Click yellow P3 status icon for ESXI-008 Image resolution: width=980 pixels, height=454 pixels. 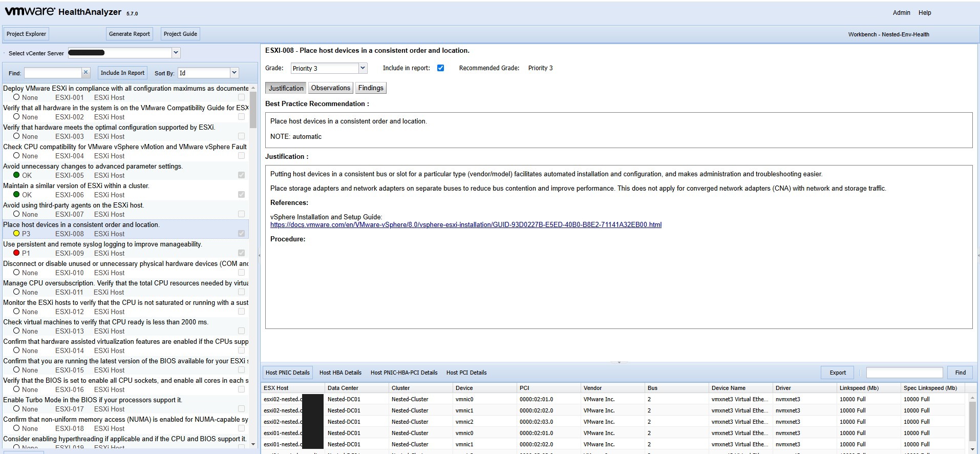point(16,234)
